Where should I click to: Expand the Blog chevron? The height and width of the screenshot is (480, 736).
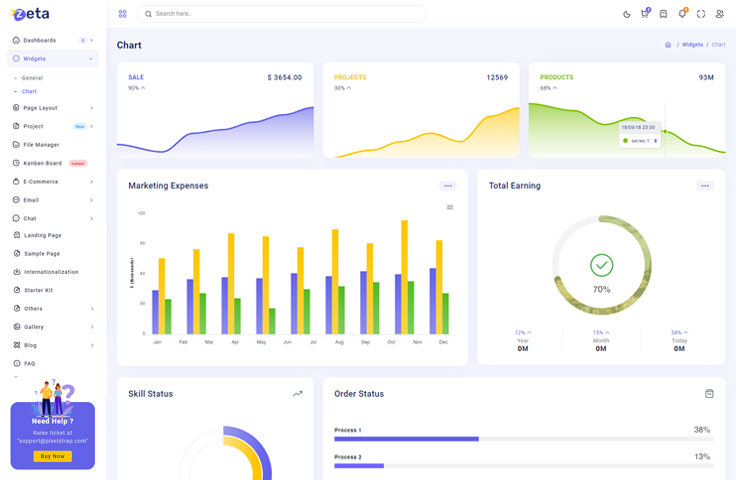click(x=92, y=345)
